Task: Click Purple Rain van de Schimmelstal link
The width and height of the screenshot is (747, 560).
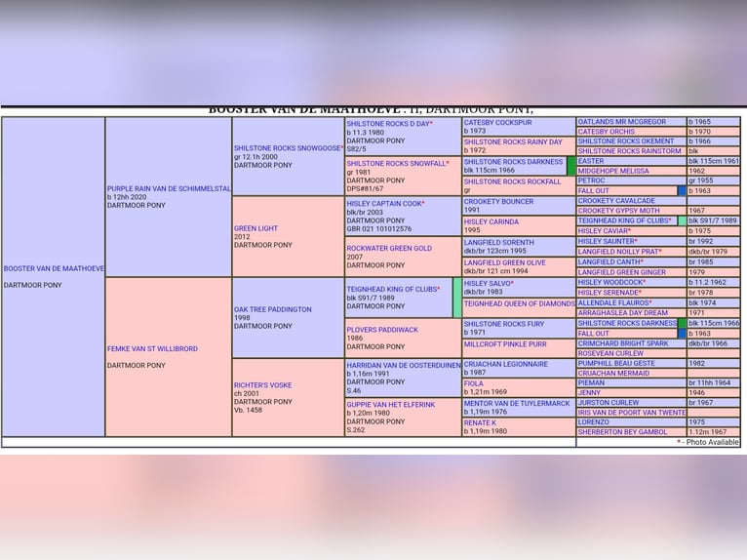Action: (169, 188)
